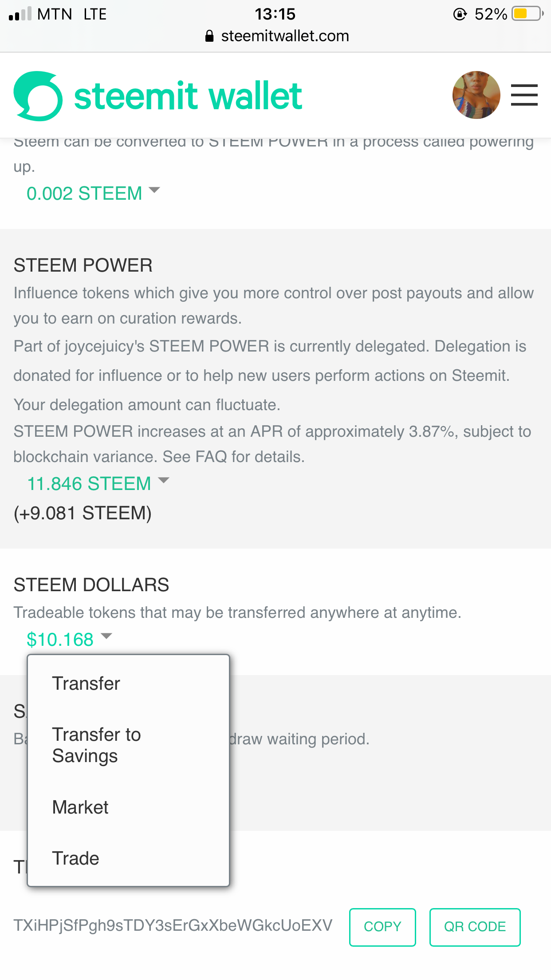Tap the cellular signal bars icon
This screenshot has width=551, height=980.
tap(20, 14)
